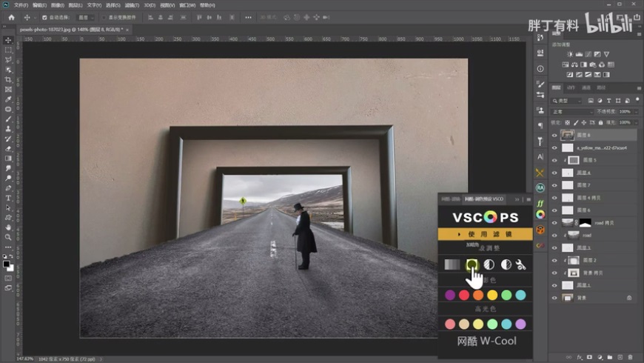Select the Rectangular Marquee tool
Image resolution: width=644 pixels, height=363 pixels.
pos(8,50)
